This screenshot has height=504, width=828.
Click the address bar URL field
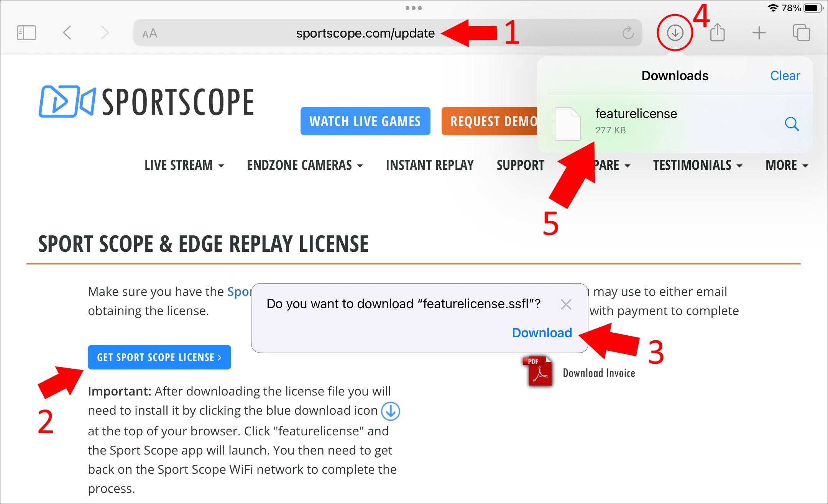coord(365,33)
